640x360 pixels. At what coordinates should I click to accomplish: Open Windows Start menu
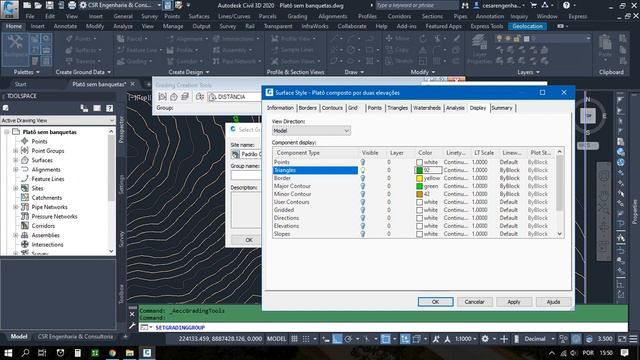point(8,353)
